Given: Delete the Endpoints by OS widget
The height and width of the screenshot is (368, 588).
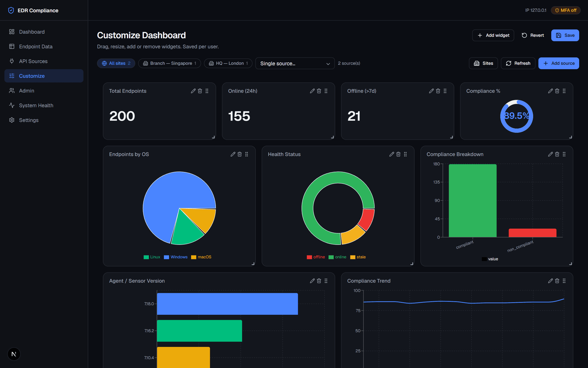Looking at the screenshot, I should tap(240, 154).
